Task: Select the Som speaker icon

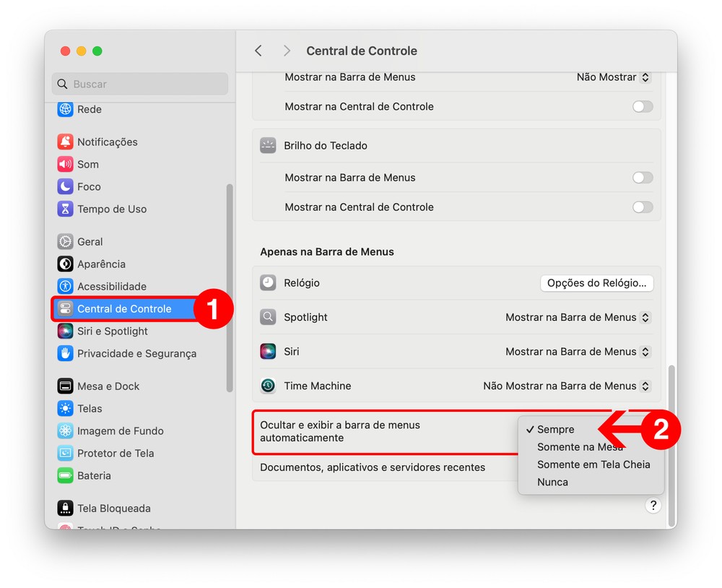Action: tap(65, 164)
